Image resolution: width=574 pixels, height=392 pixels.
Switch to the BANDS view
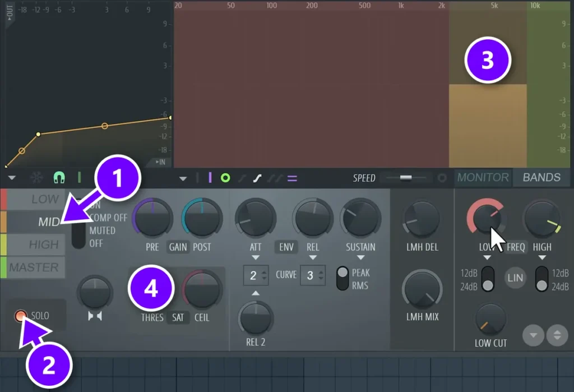click(541, 178)
